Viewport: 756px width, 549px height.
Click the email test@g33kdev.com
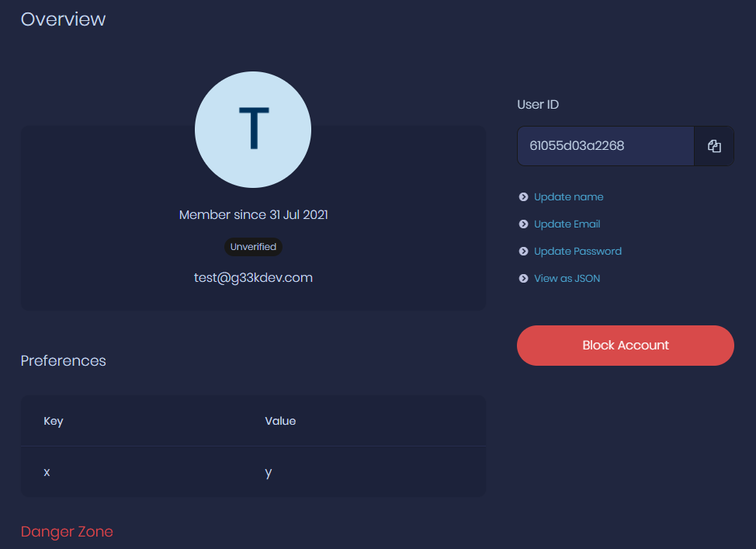point(253,277)
